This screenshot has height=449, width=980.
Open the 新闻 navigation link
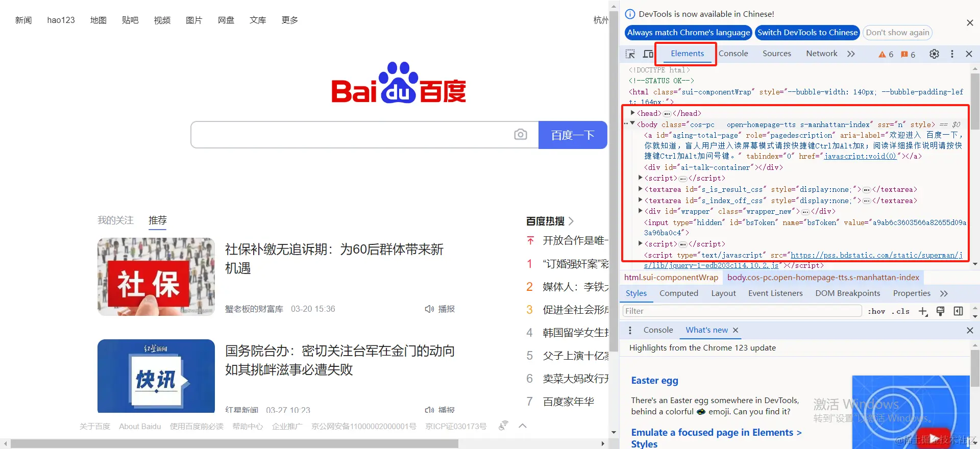23,20
